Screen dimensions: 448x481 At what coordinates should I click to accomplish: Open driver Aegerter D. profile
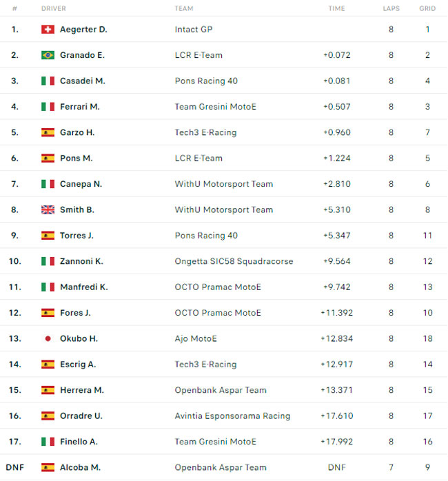click(x=83, y=30)
